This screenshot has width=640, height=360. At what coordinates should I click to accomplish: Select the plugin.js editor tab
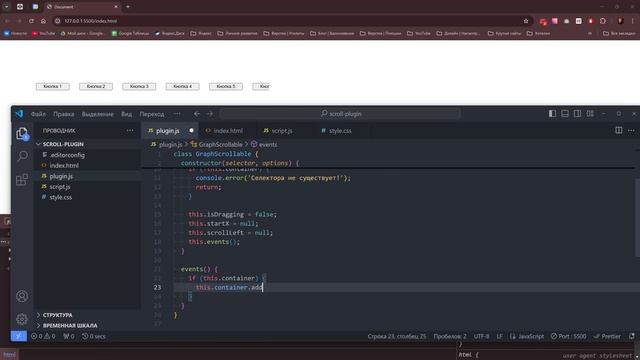click(167, 131)
